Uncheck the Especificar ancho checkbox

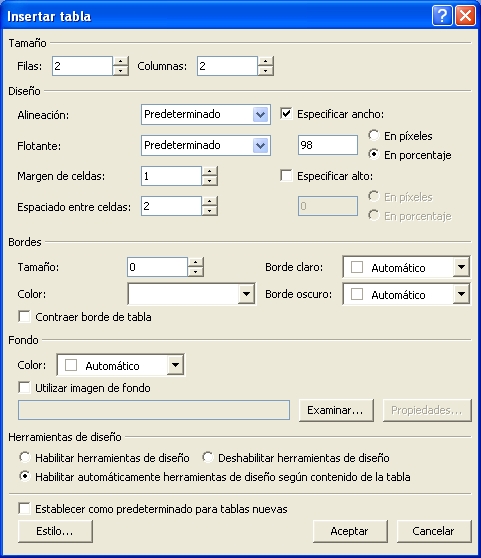(286, 114)
